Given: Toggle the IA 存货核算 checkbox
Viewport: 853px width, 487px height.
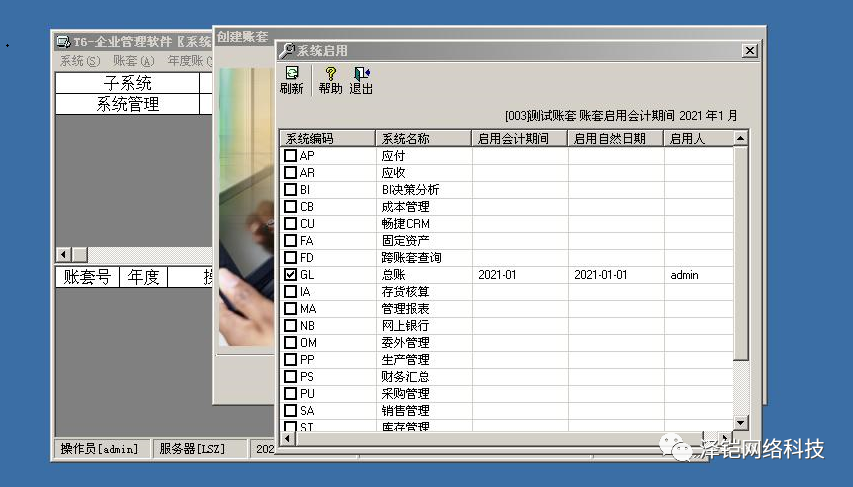Looking at the screenshot, I should pyautogui.click(x=290, y=292).
